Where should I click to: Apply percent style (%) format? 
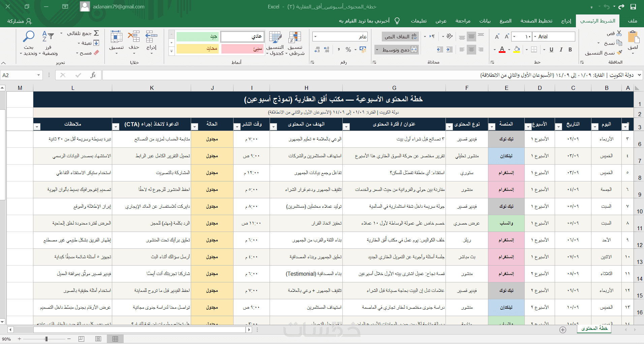tap(348, 49)
